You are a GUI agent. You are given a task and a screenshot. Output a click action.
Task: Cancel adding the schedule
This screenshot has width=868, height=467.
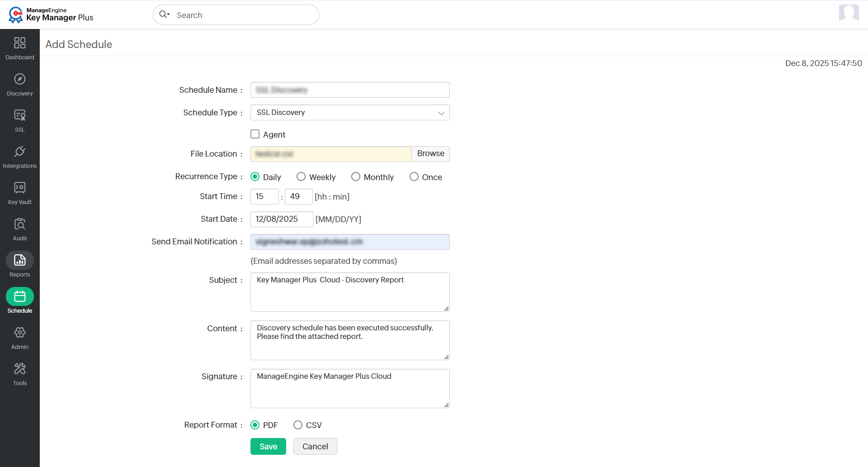click(315, 447)
